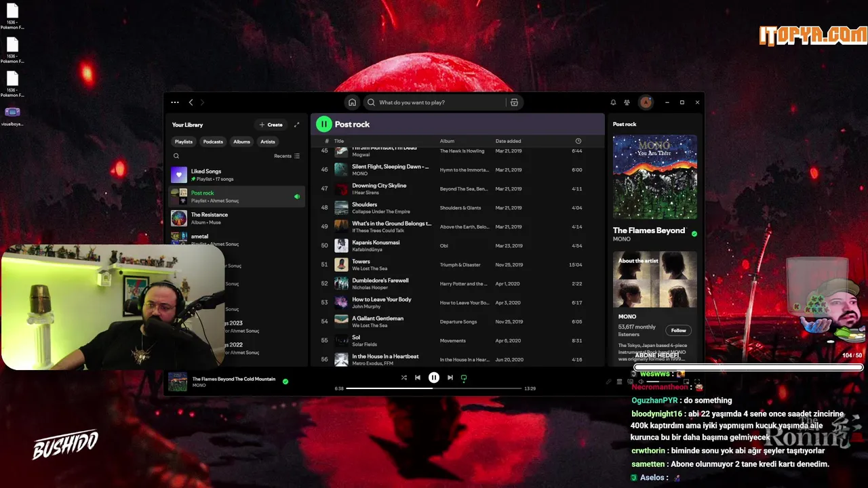Open the Recents sort dropdown

287,156
